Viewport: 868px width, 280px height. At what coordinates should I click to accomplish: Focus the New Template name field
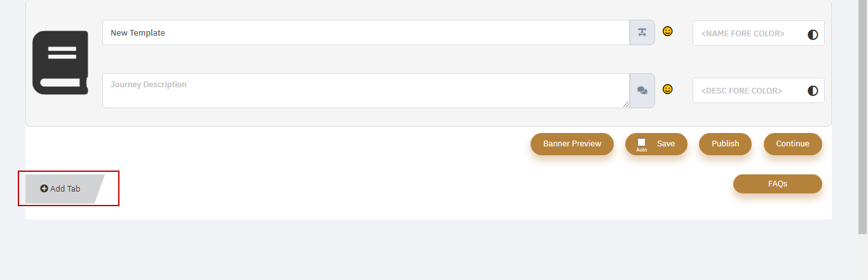(366, 32)
